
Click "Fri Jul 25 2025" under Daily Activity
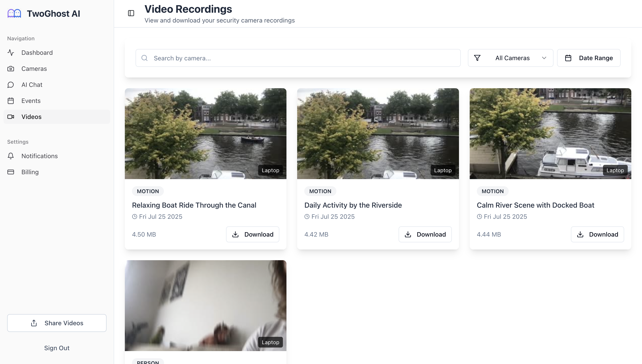tap(333, 217)
